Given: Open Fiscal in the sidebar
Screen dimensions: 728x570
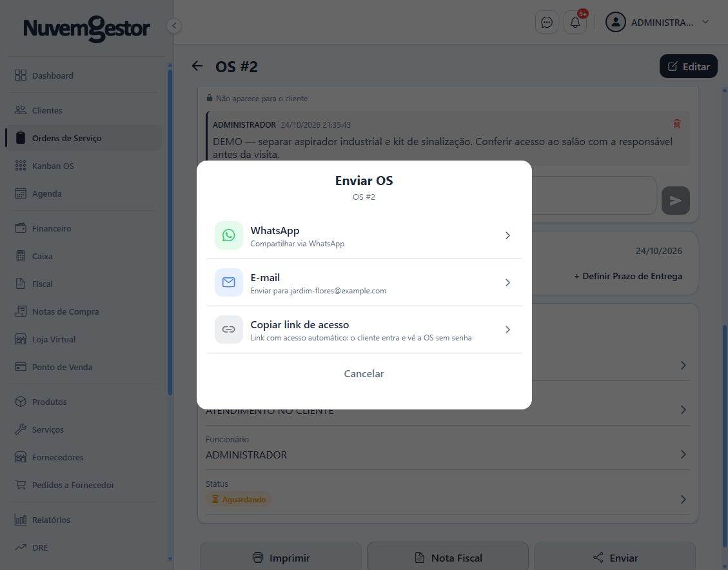Looking at the screenshot, I should click(84, 284).
